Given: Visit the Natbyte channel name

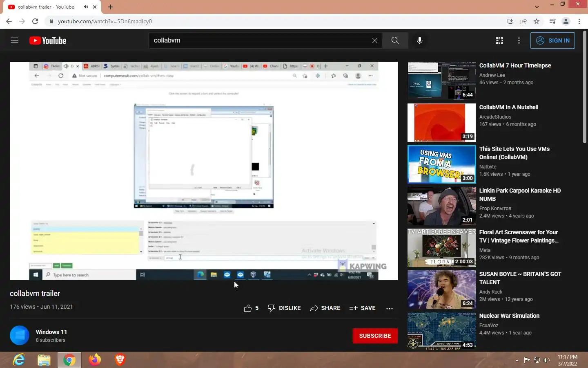Looking at the screenshot, I should [488, 167].
